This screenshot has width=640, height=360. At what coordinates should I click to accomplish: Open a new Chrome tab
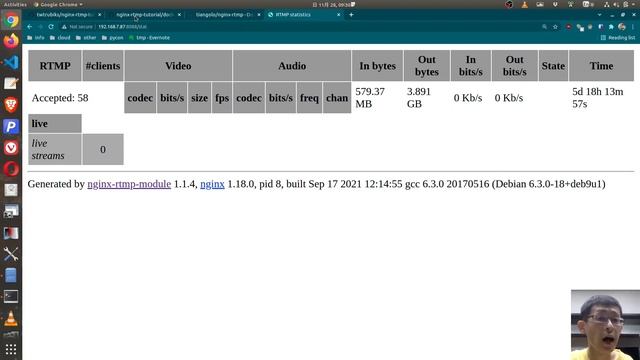click(351, 14)
